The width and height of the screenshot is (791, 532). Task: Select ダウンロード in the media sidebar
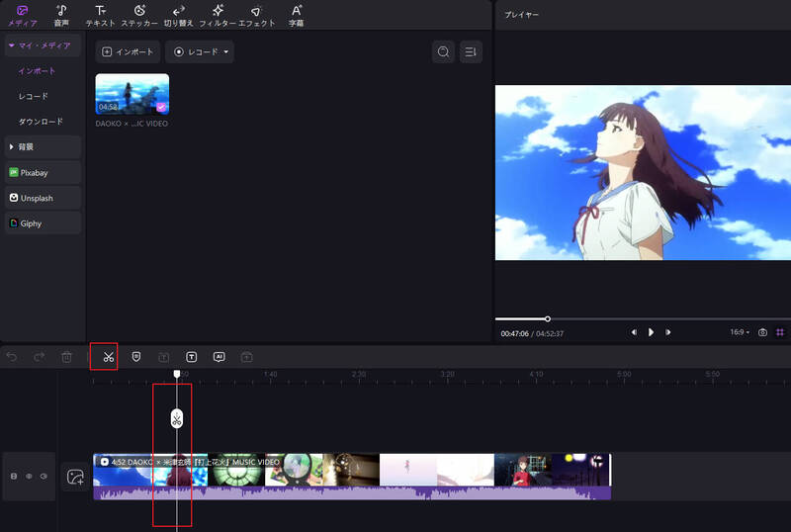pos(41,122)
